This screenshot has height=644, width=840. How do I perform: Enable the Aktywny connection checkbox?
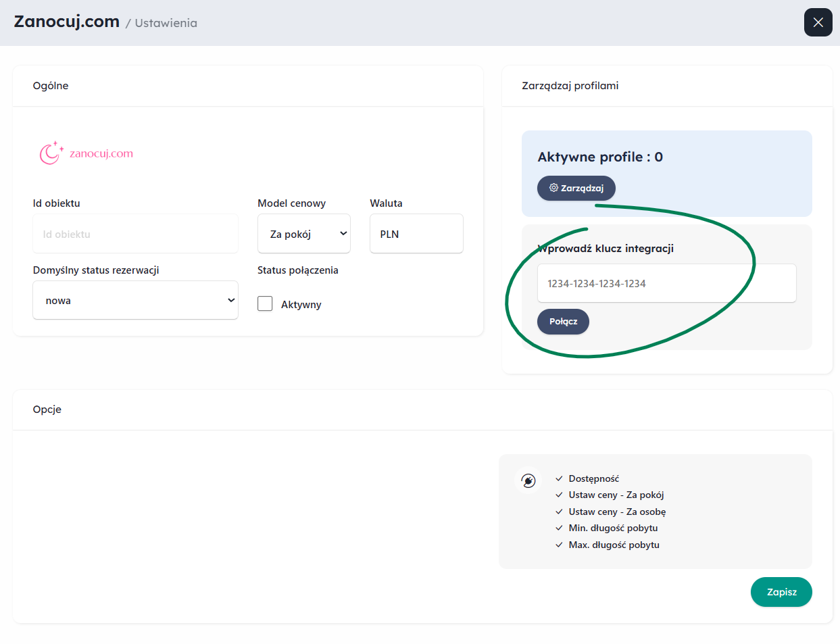tap(265, 303)
